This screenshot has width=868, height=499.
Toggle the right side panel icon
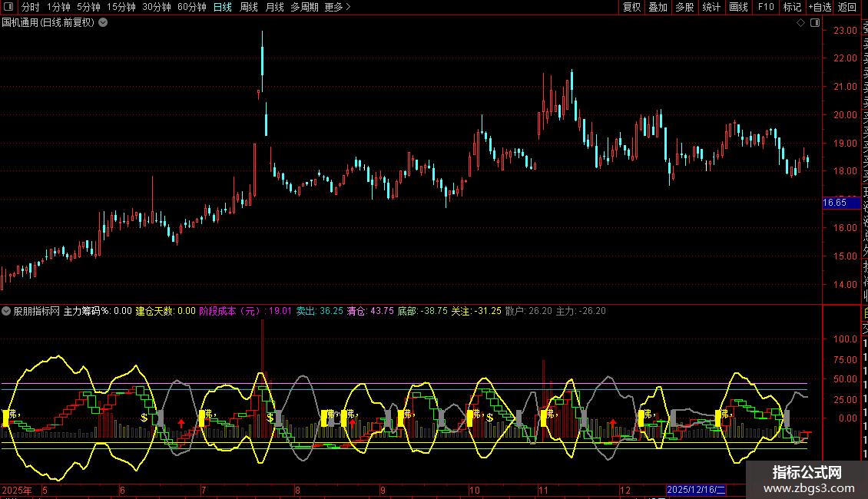pyautogui.click(x=814, y=23)
